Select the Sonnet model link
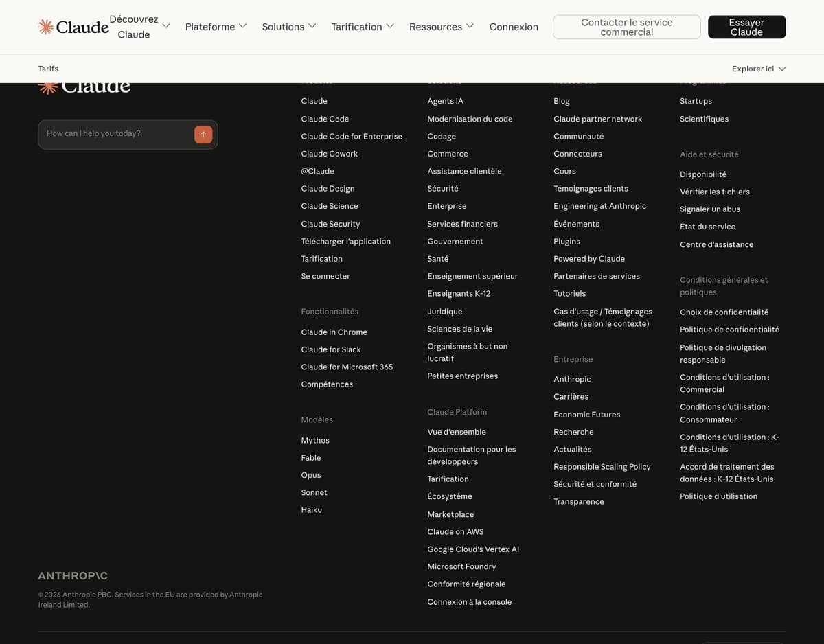 tap(314, 492)
